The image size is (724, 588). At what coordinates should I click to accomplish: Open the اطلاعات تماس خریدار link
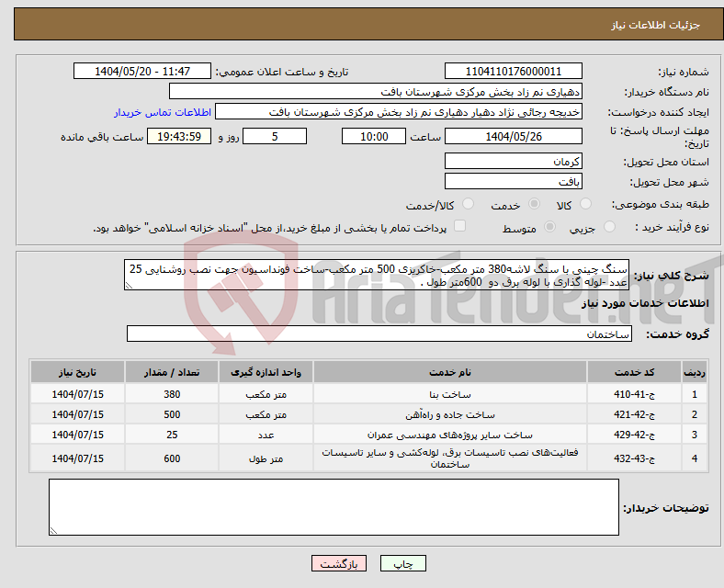point(163,112)
